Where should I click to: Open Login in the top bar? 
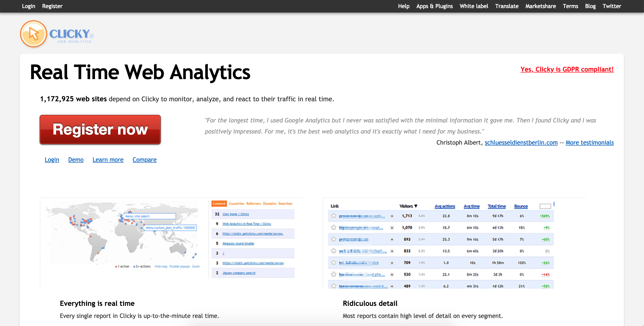coord(28,6)
